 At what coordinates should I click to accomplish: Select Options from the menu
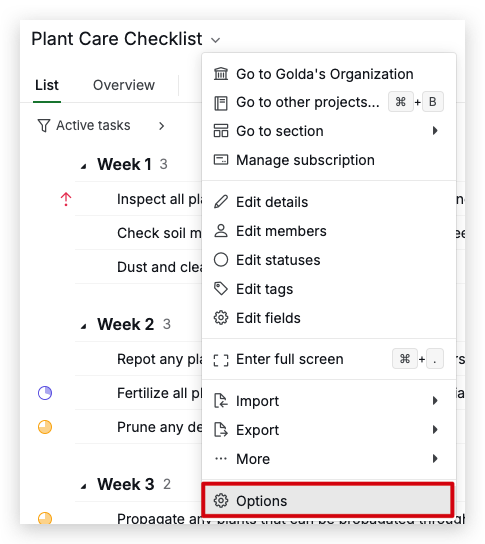coord(327,501)
